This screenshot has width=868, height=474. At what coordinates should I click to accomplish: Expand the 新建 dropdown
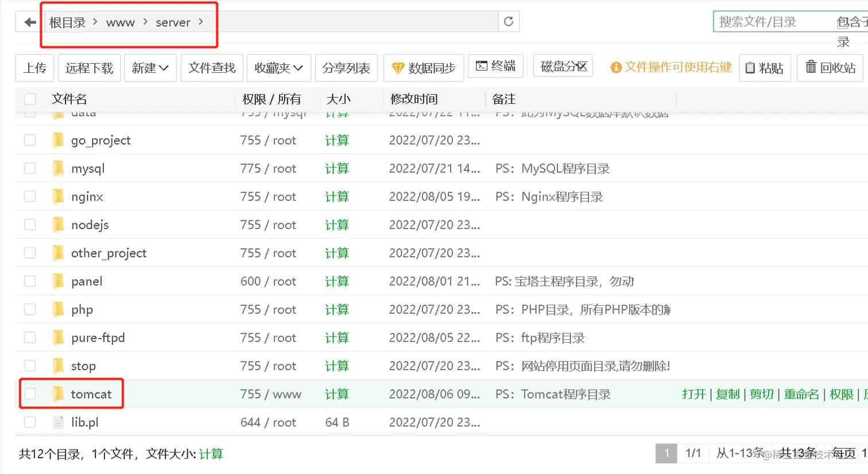point(150,68)
